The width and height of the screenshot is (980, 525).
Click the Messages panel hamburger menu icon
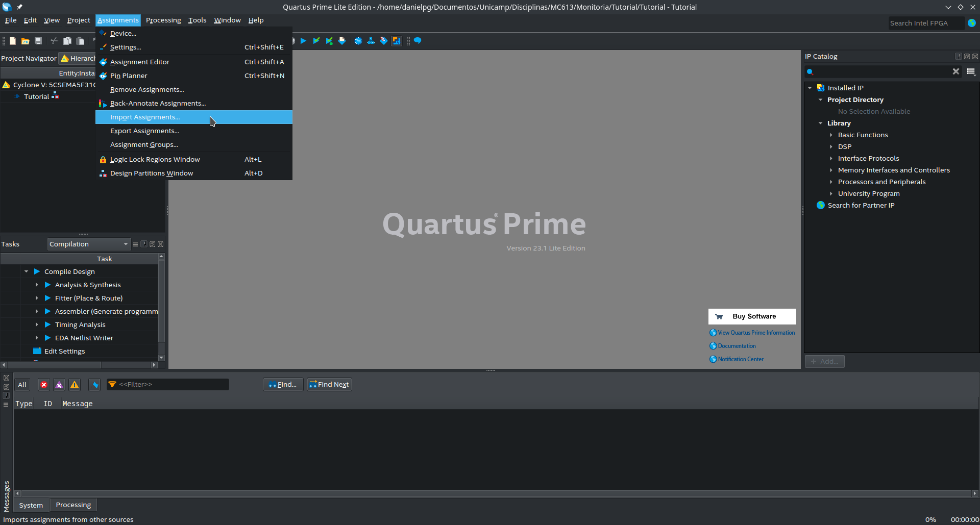[6, 405]
